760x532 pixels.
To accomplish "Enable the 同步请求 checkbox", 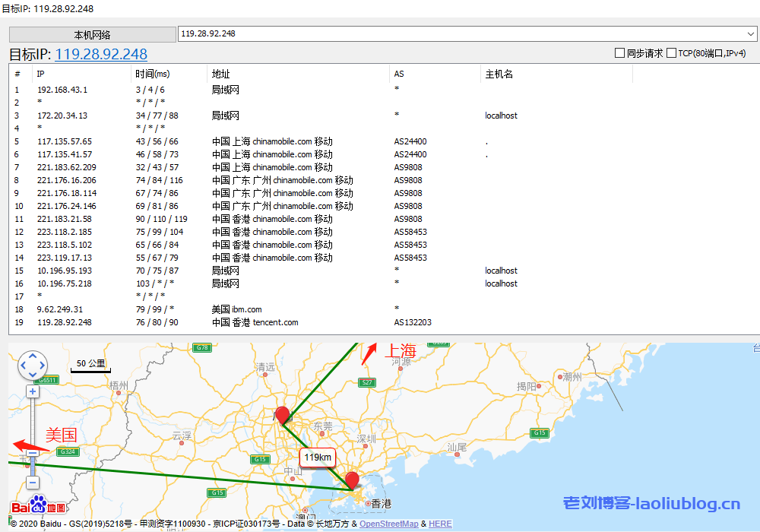I will tap(619, 53).
